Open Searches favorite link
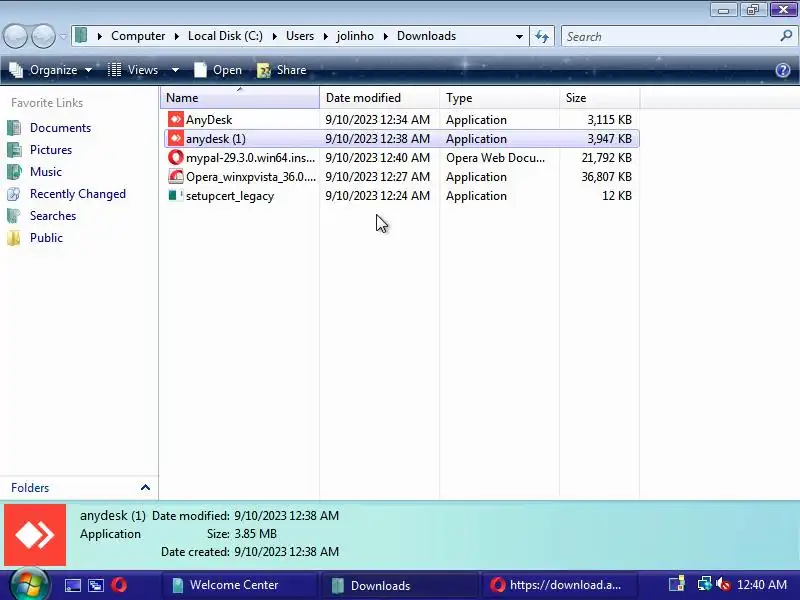The height and width of the screenshot is (600, 800). click(42, 215)
